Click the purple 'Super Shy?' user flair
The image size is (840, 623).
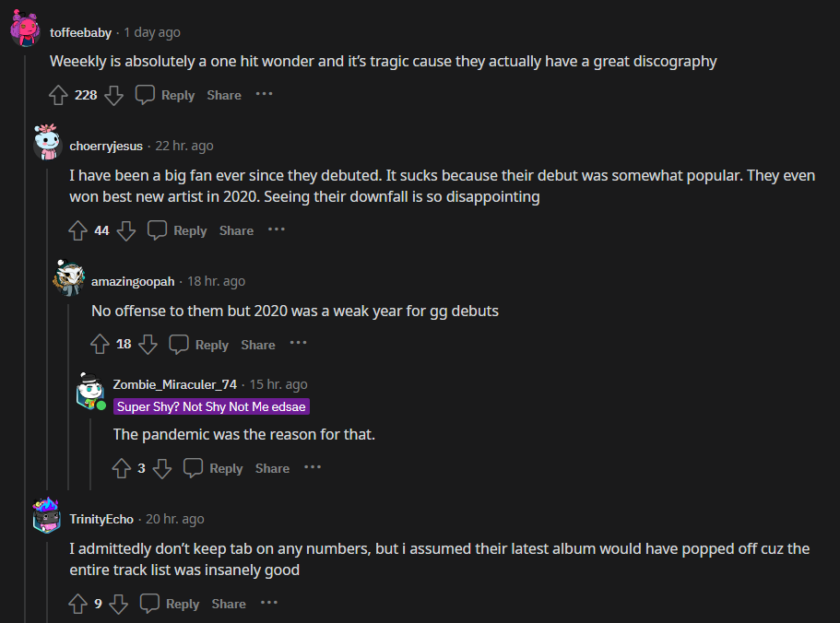coord(211,406)
